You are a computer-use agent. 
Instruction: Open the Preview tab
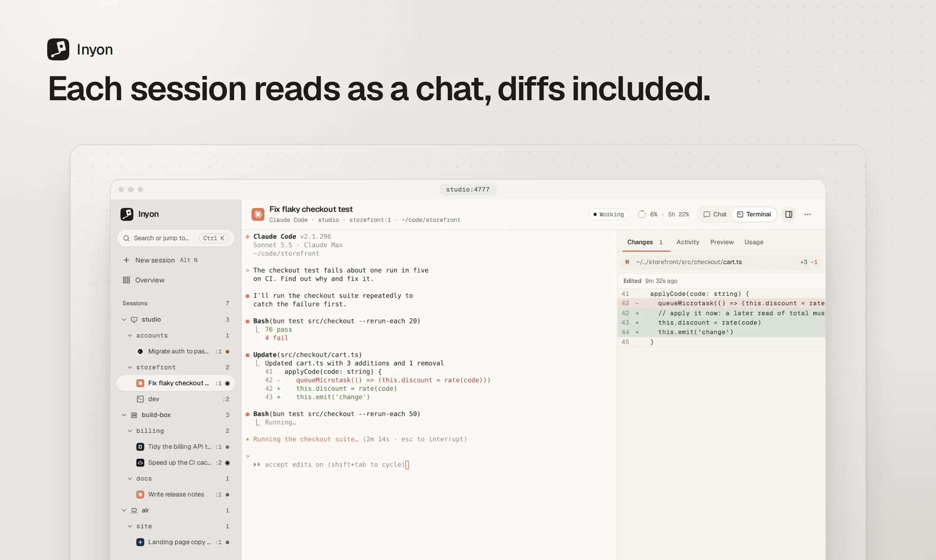click(x=722, y=242)
